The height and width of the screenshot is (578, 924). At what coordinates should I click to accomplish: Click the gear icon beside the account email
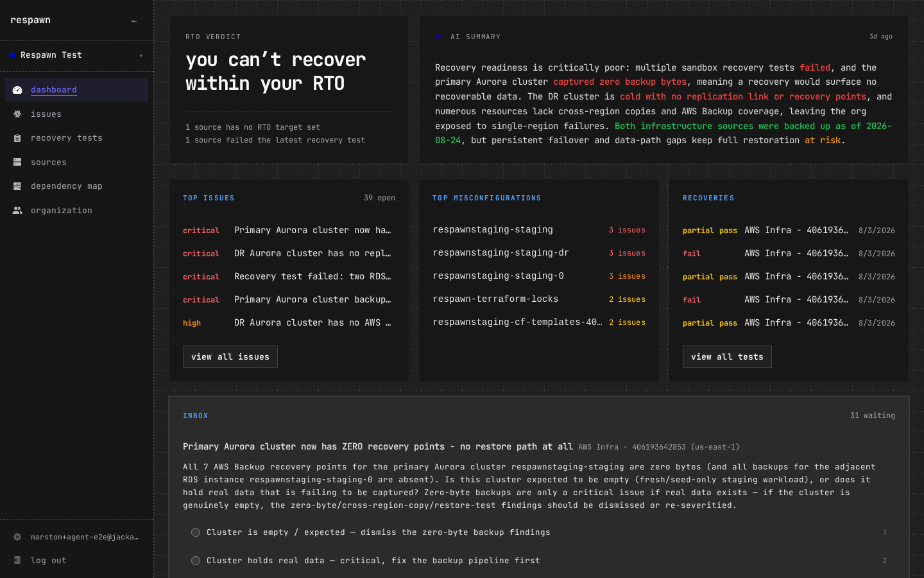17,537
